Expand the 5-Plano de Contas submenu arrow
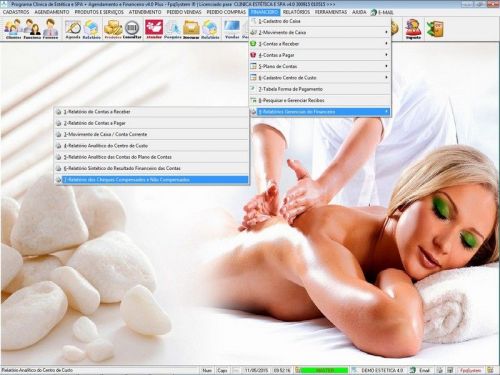The height and width of the screenshot is (375, 500). (x=386, y=66)
